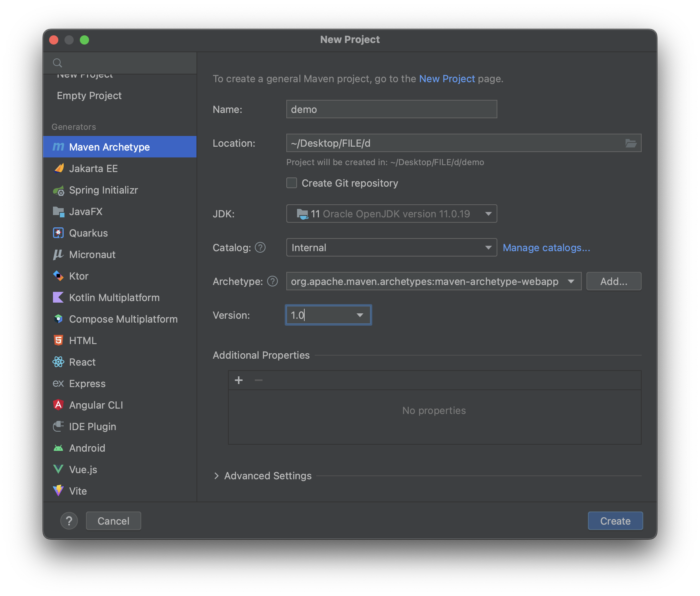The height and width of the screenshot is (596, 700).
Task: Open the Archetype dropdown arrow
Action: click(x=571, y=281)
